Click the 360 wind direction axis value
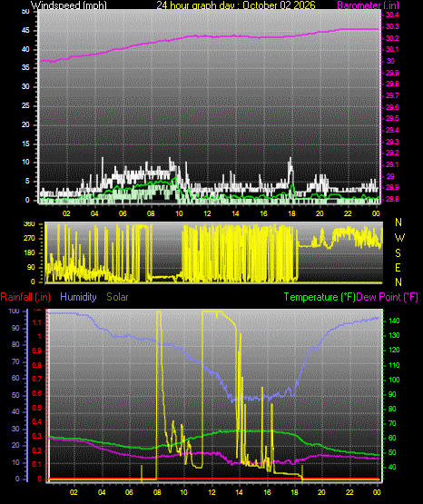This screenshot has height=504, width=423. coord(29,224)
